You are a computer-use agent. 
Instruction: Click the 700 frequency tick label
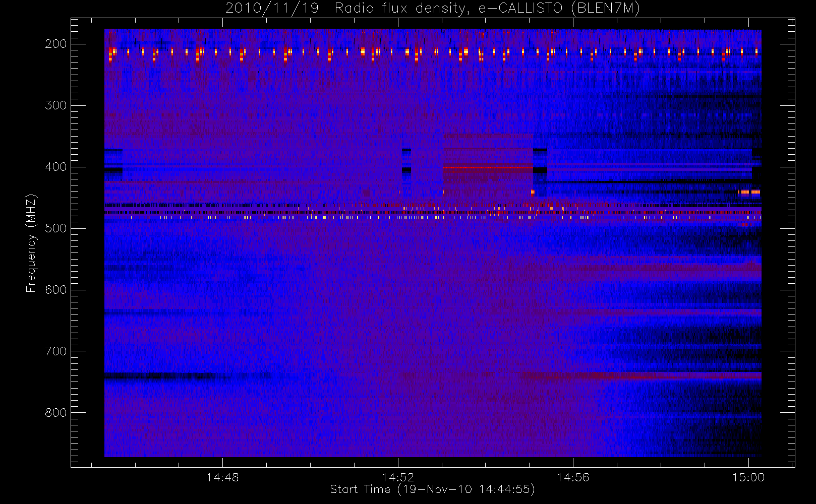56,351
